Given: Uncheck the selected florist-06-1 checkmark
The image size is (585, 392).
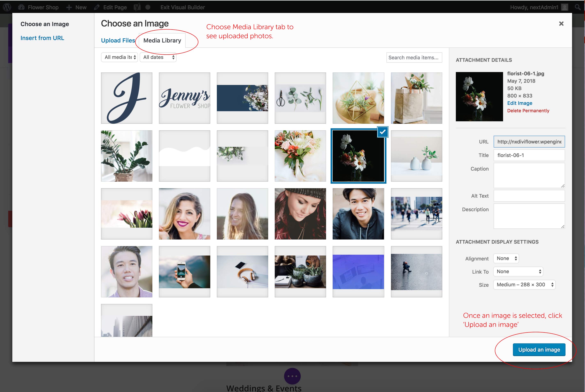Looking at the screenshot, I should pos(382,132).
